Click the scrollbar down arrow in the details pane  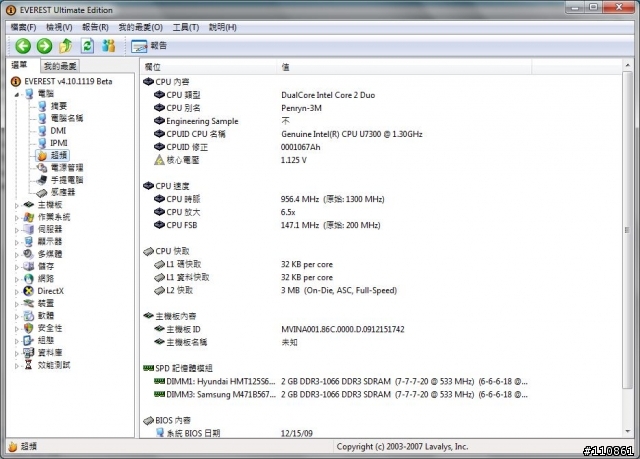click(627, 432)
